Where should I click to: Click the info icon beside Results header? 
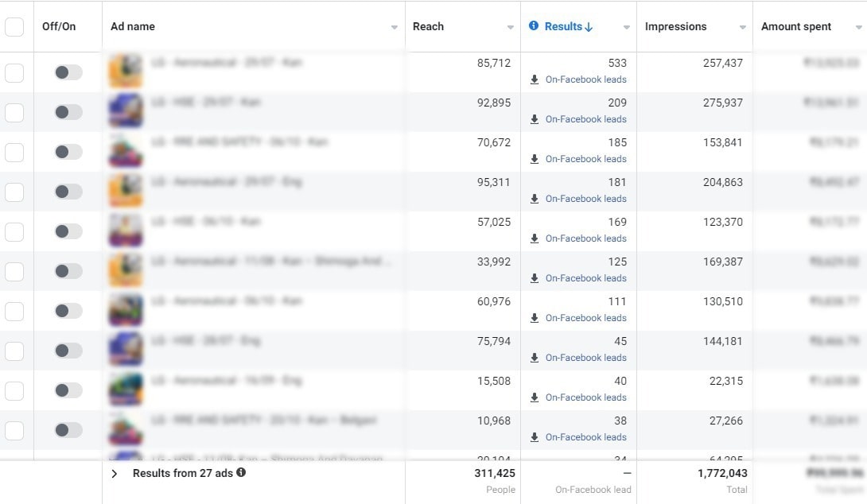pyautogui.click(x=534, y=26)
